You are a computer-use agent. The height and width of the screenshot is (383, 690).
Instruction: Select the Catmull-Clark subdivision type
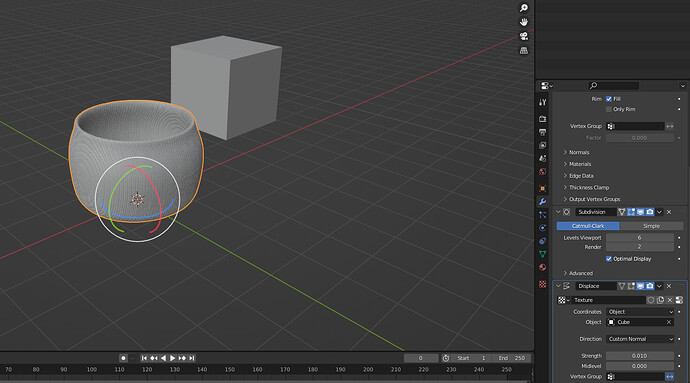(x=588, y=226)
